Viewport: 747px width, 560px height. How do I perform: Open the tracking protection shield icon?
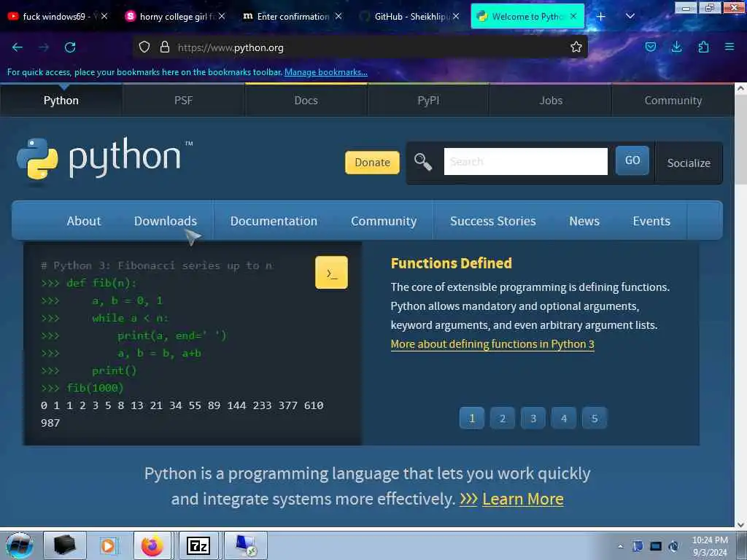point(144,47)
